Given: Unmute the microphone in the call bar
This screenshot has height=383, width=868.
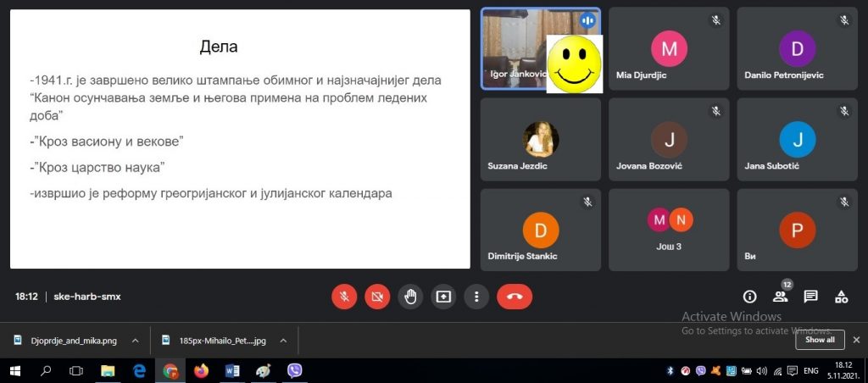Looking at the screenshot, I should coord(343,297).
